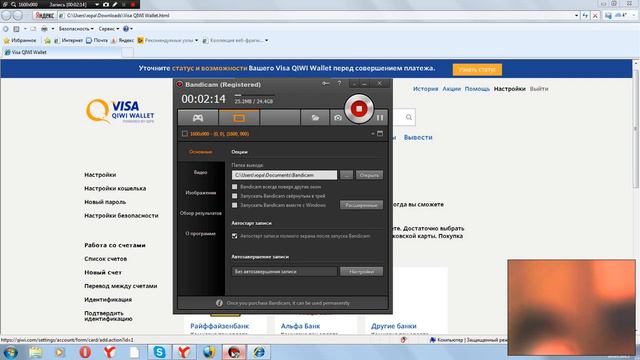Click the Visa QIWI Wallet logo
The image size is (640, 360).
[120, 111]
